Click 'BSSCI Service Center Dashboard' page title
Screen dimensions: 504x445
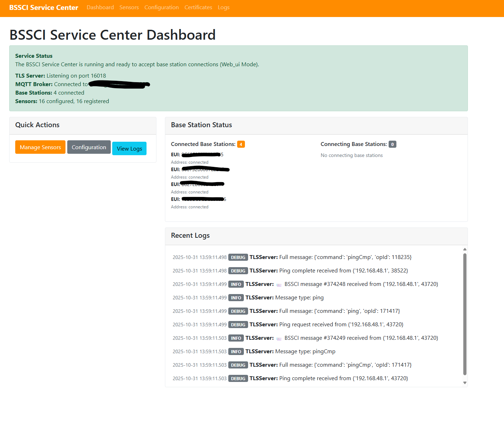coord(113,35)
